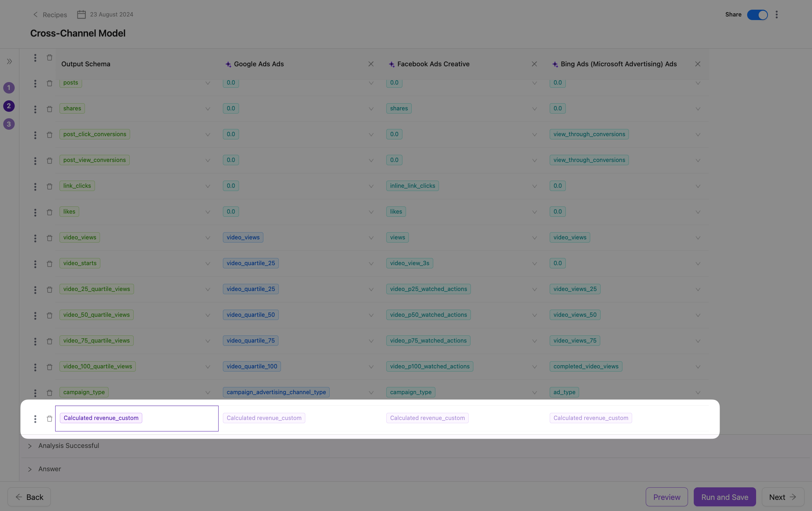Open row menu for video_100_quartile_views

pos(35,367)
